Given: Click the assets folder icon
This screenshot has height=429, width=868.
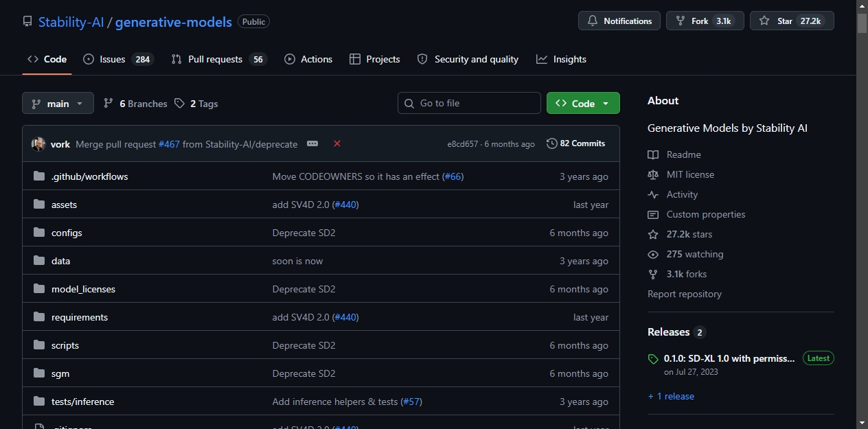Looking at the screenshot, I should click(x=39, y=205).
